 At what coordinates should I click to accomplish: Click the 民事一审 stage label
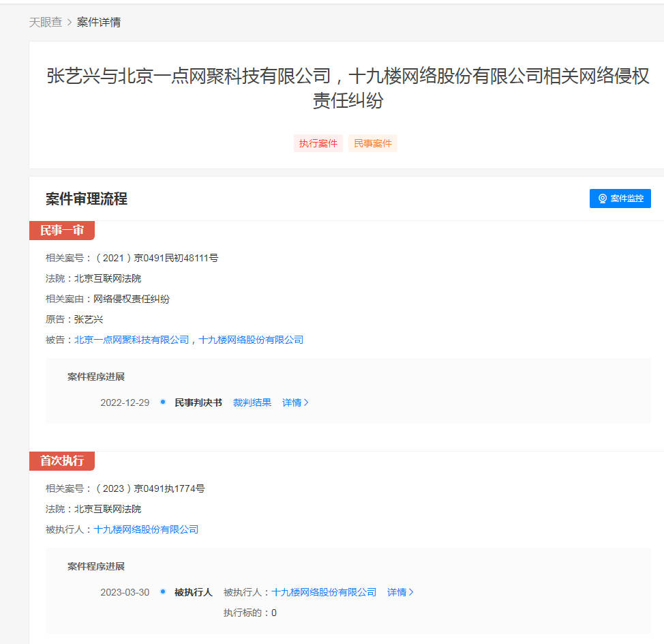(x=62, y=231)
